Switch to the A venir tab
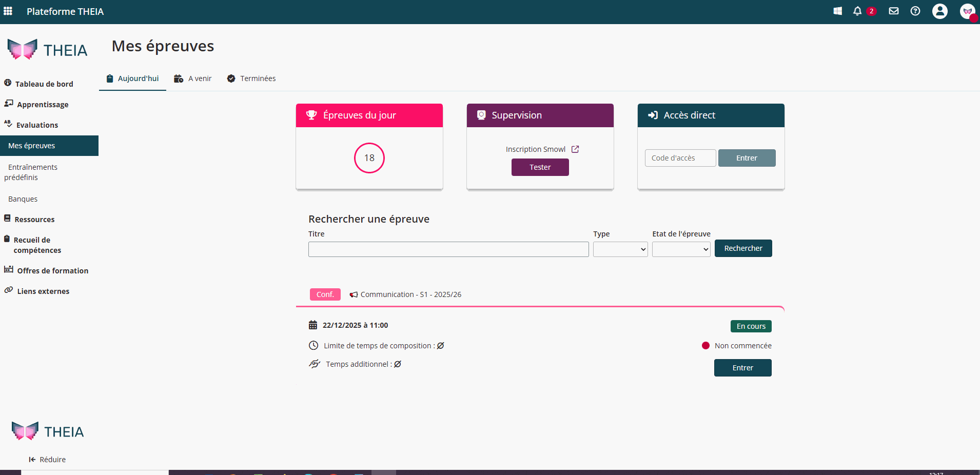 tap(193, 78)
